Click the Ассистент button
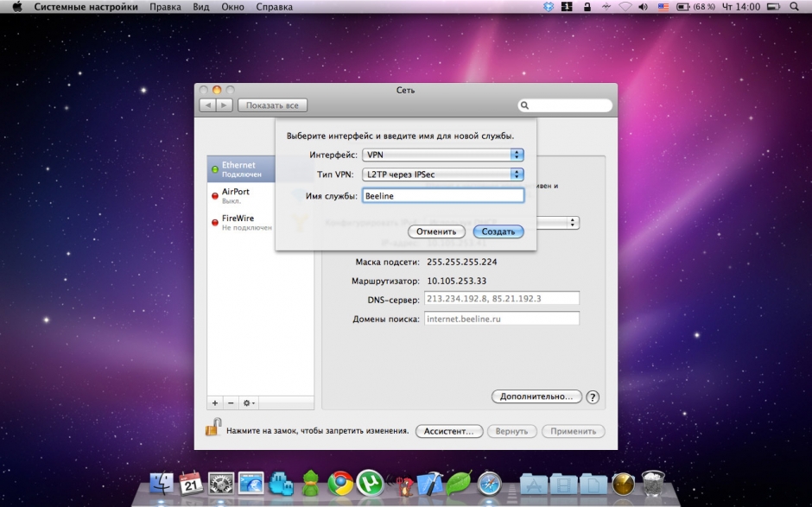Image resolution: width=812 pixels, height=507 pixels. pyautogui.click(x=449, y=431)
